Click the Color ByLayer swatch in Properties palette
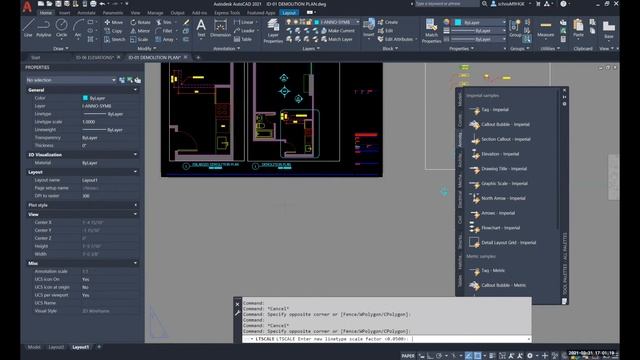The image size is (640, 360). point(85,98)
